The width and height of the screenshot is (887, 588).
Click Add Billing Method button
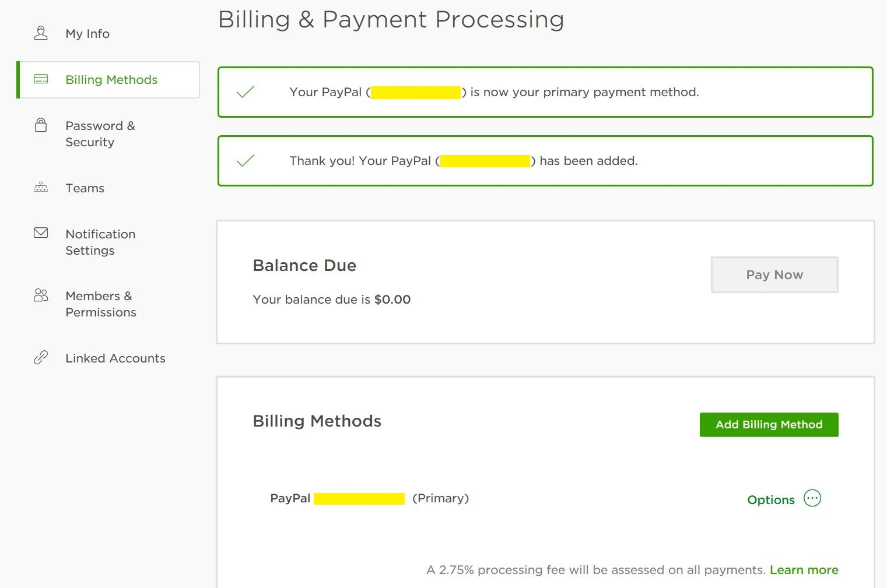tap(769, 425)
